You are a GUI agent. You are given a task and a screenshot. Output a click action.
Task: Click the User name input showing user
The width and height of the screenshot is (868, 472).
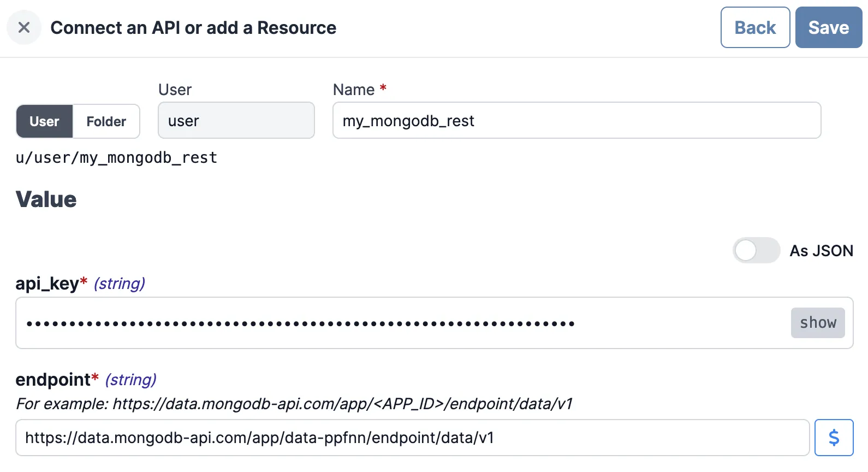pos(236,120)
